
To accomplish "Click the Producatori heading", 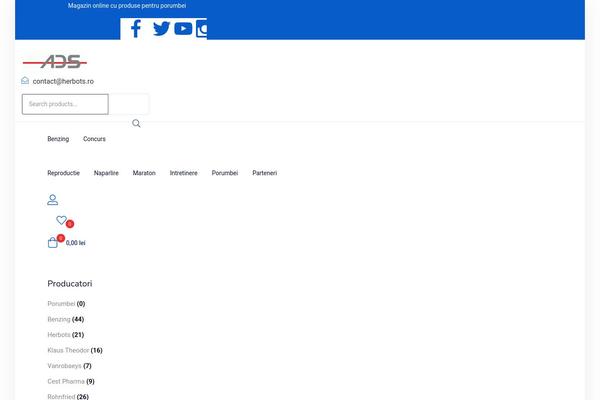I will (70, 284).
